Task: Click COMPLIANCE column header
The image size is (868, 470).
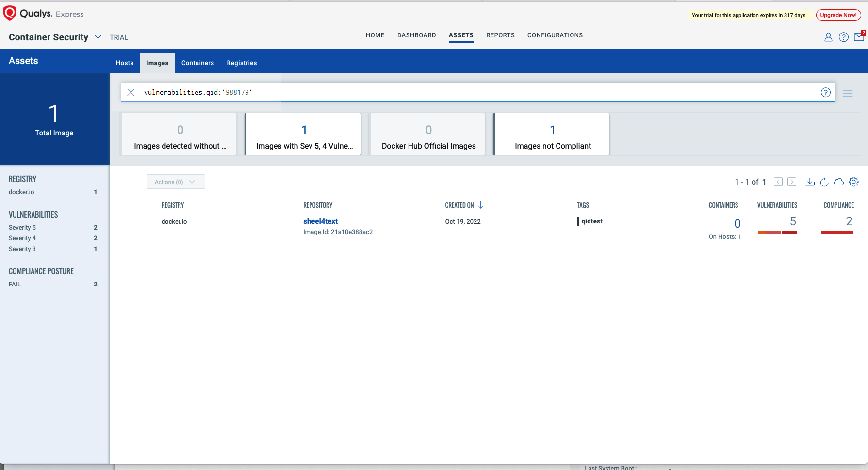Action: coord(838,205)
